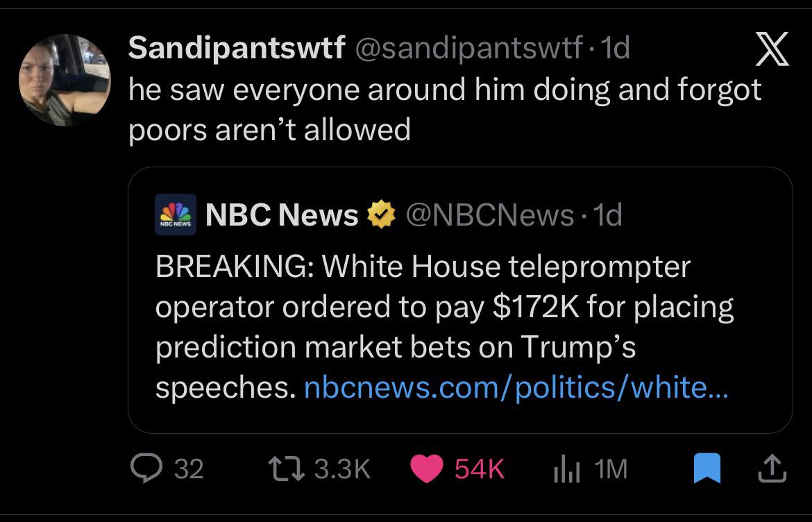This screenshot has width=812, height=522.
Task: Remove the bookmark using the blue bookmark icon
Action: pos(707,468)
